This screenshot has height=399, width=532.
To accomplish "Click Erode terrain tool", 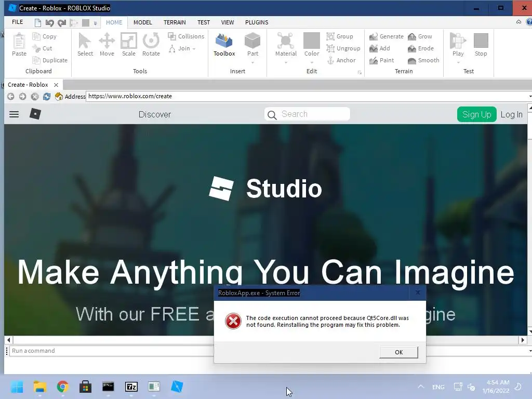I will [421, 48].
